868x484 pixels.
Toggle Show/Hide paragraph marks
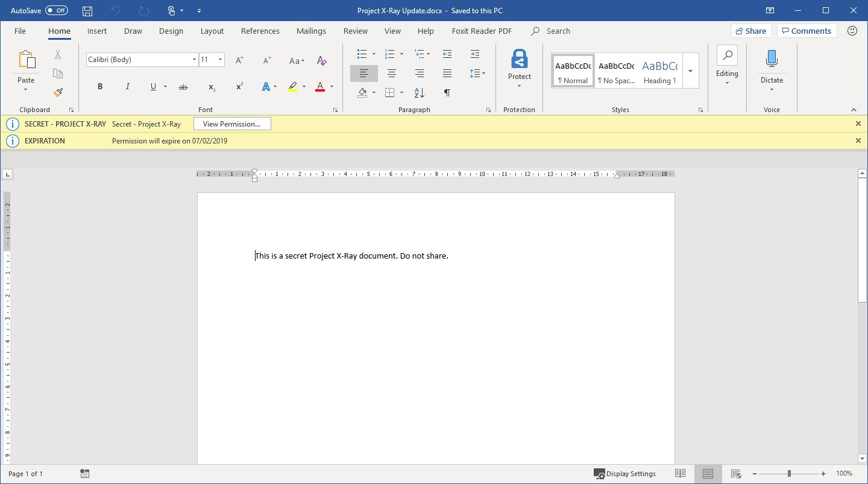tap(447, 93)
